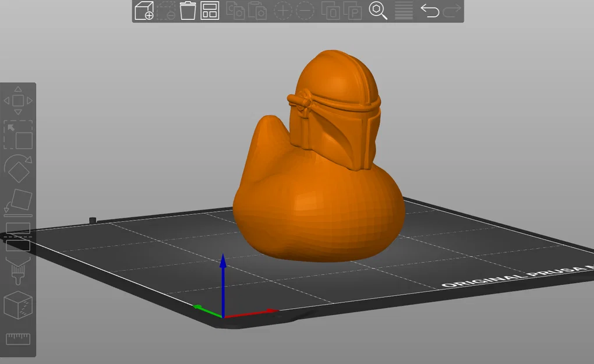Open the search magnifier
The width and height of the screenshot is (594, 364).
379,10
